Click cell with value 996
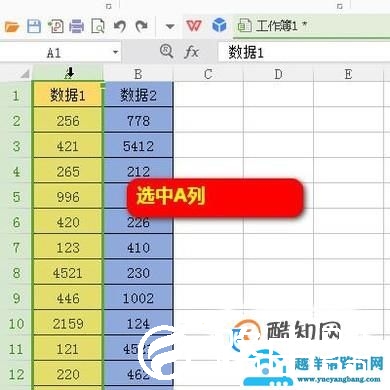Image resolution: width=390 pixels, height=390 pixels. (68, 197)
